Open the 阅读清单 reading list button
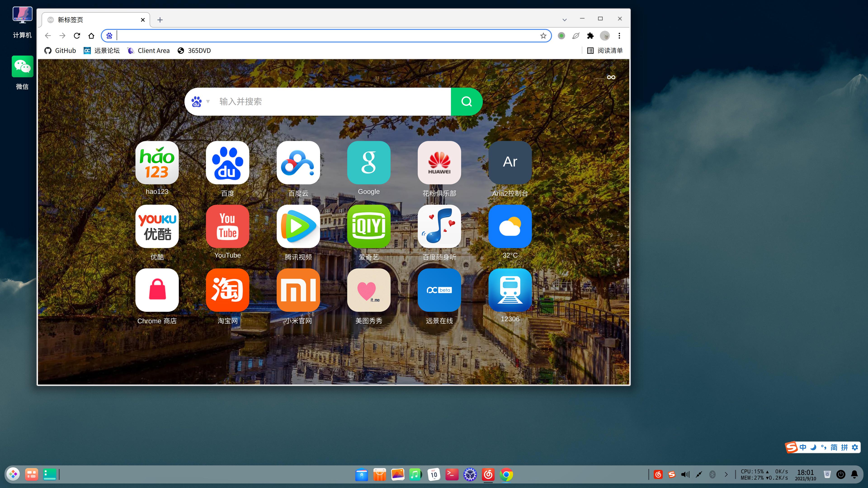Image resolution: width=868 pixels, height=488 pixels. click(x=605, y=51)
